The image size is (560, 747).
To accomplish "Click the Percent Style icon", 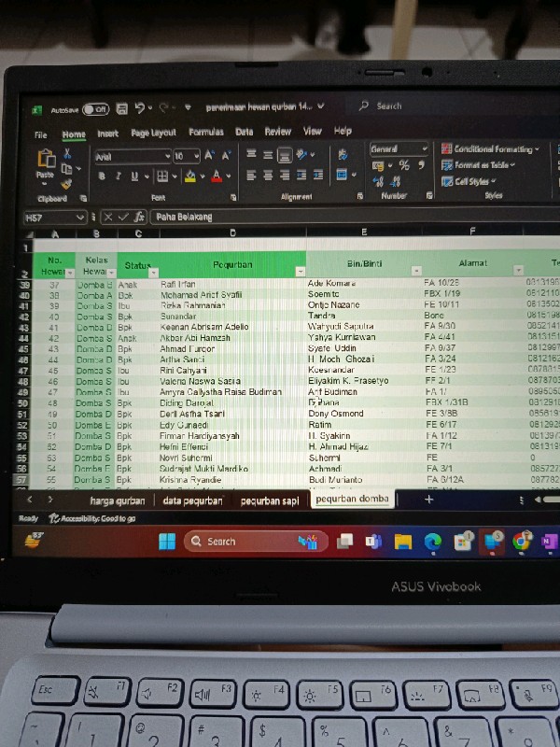I will pos(404,166).
